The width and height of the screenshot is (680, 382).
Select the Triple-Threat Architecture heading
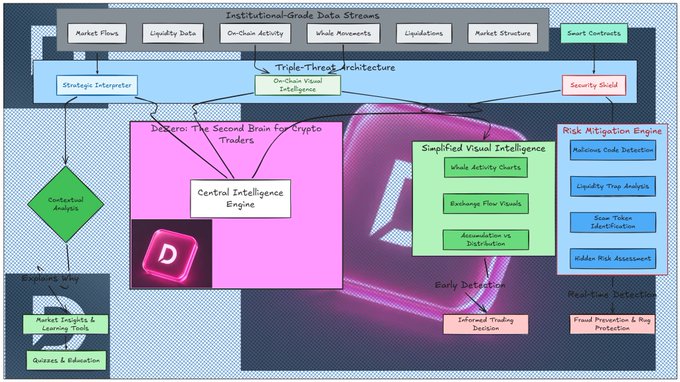pos(335,67)
